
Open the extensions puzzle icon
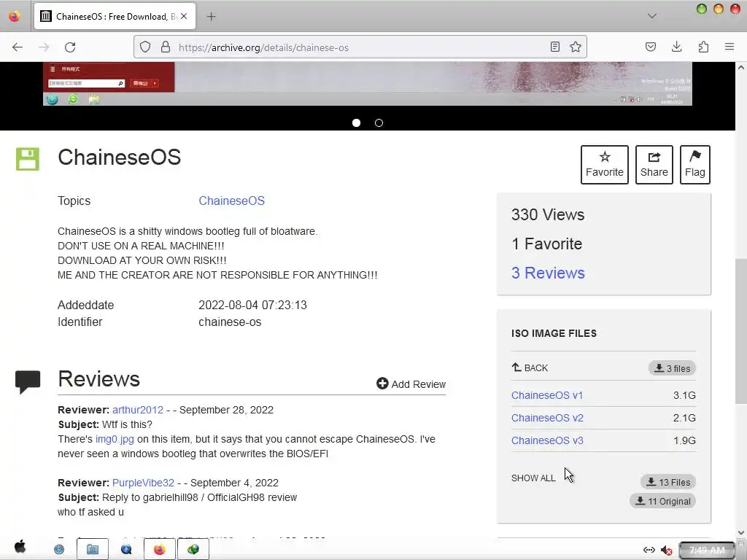coord(703,47)
